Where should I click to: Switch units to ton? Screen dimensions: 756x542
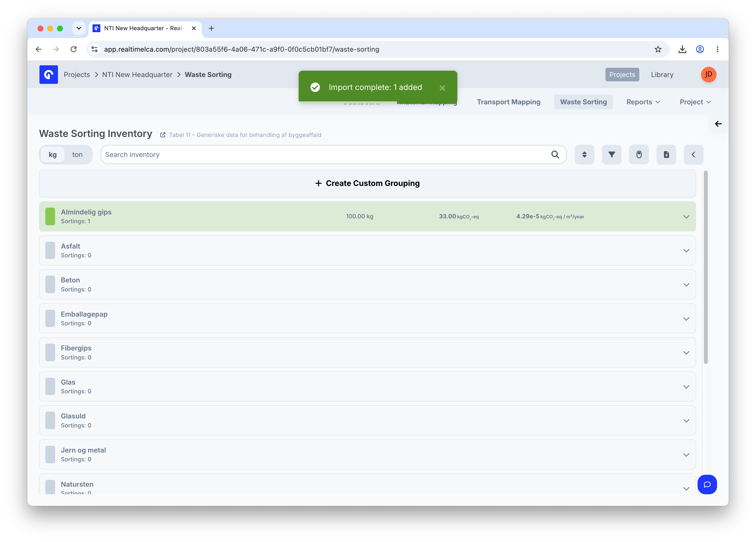(x=77, y=155)
